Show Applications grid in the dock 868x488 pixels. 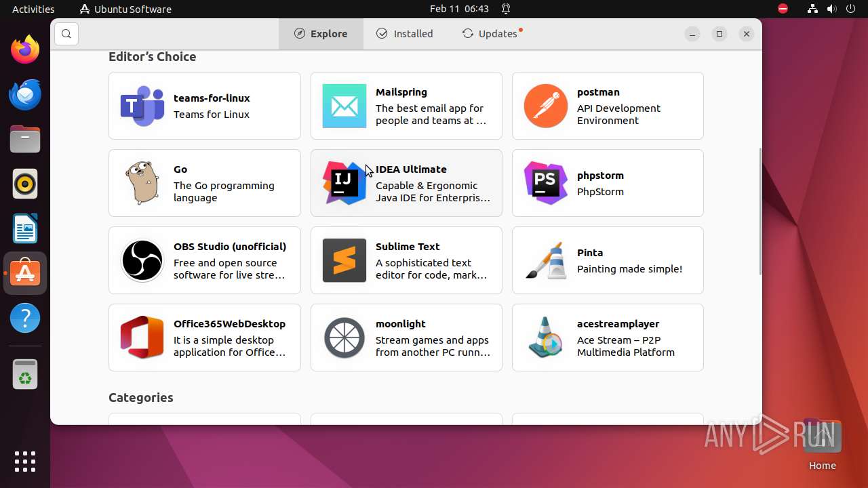click(25, 462)
